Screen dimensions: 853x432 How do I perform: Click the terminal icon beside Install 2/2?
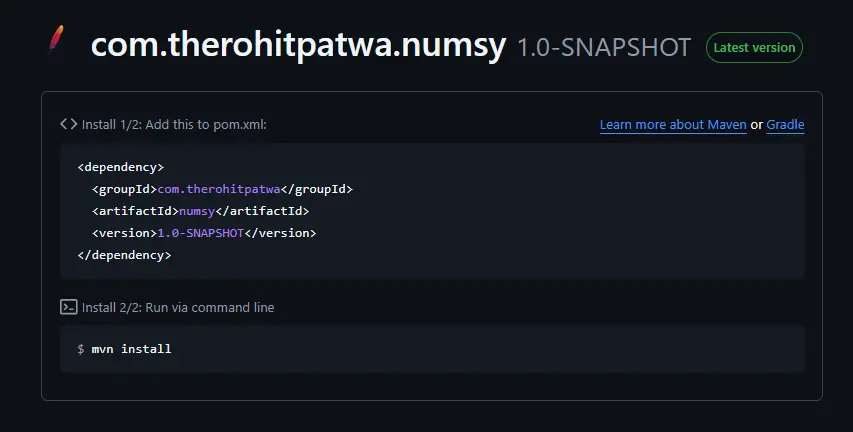(x=68, y=307)
